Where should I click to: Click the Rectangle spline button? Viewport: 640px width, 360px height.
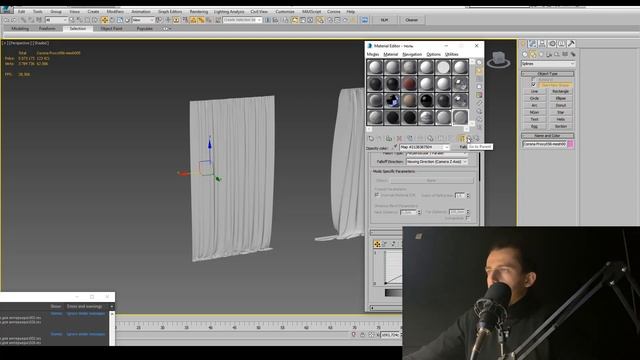(x=560, y=91)
